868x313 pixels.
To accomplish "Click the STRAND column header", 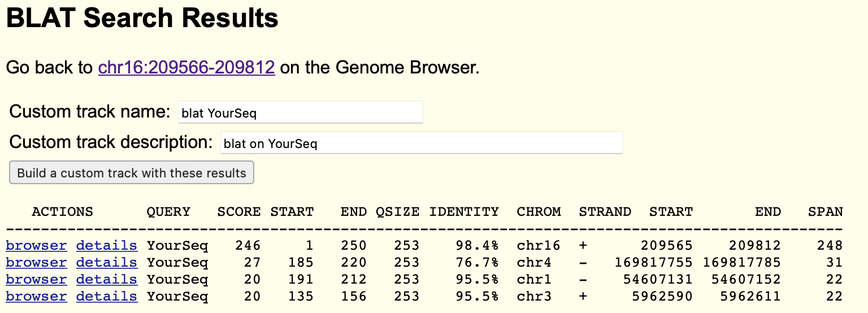I will click(605, 212).
